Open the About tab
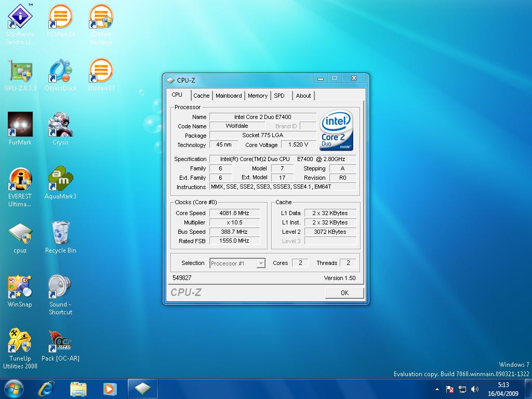532x399 pixels. [x=303, y=96]
